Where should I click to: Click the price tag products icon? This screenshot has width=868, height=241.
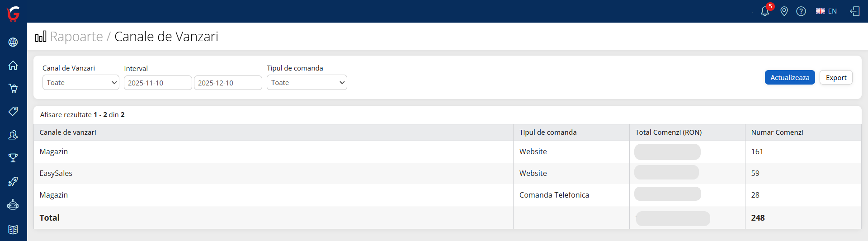(x=13, y=111)
